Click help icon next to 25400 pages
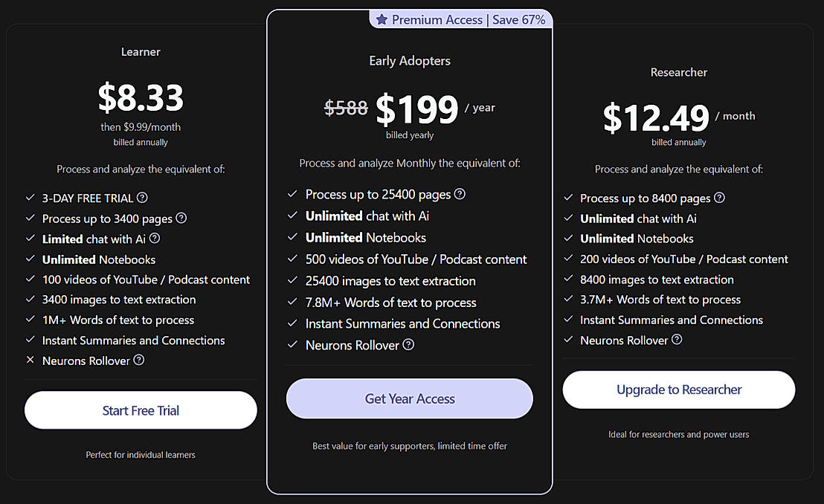The height and width of the screenshot is (504, 824). tap(460, 194)
